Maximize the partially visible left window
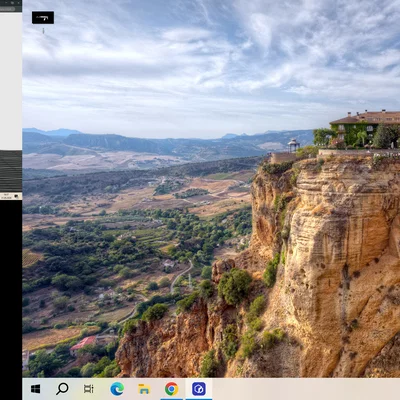Image resolution: width=400 pixels, height=400 pixels. (x=12, y=2)
